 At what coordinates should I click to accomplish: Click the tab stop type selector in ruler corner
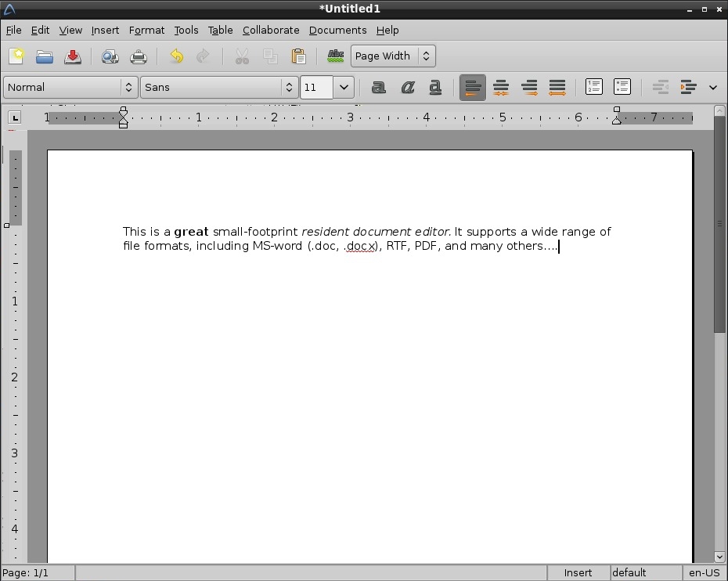15,118
